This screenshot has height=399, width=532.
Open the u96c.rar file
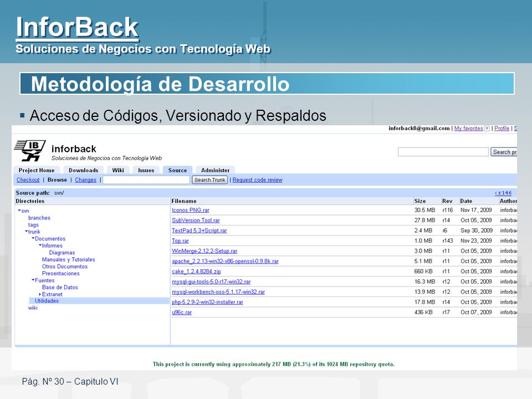(x=182, y=312)
